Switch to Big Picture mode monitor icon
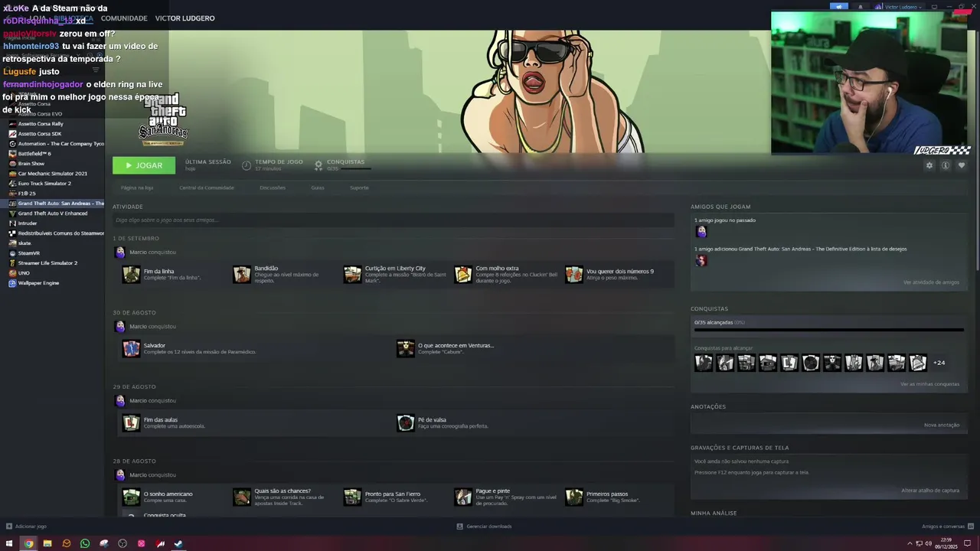This screenshot has height=551, width=980. tap(934, 7)
